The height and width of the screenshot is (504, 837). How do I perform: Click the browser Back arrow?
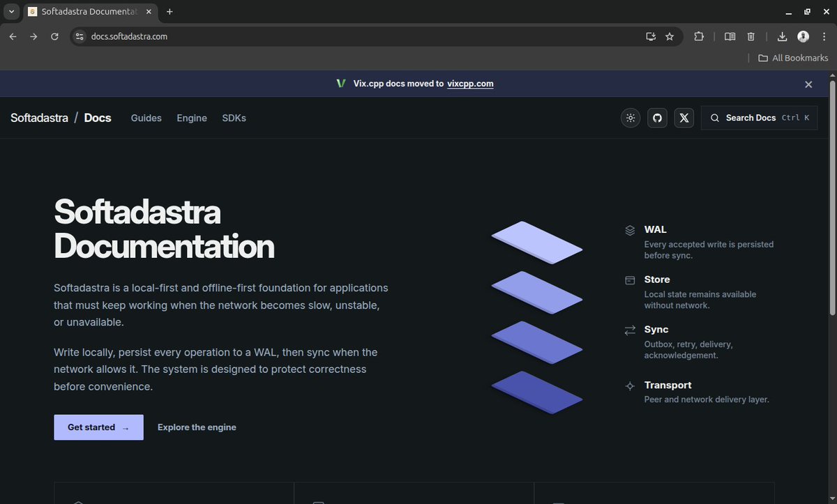point(13,36)
